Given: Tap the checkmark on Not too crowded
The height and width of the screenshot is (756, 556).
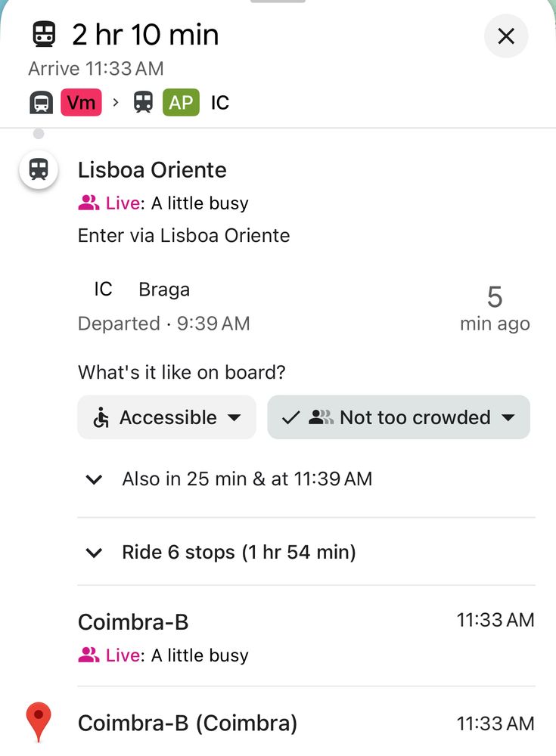Looking at the screenshot, I should point(290,418).
